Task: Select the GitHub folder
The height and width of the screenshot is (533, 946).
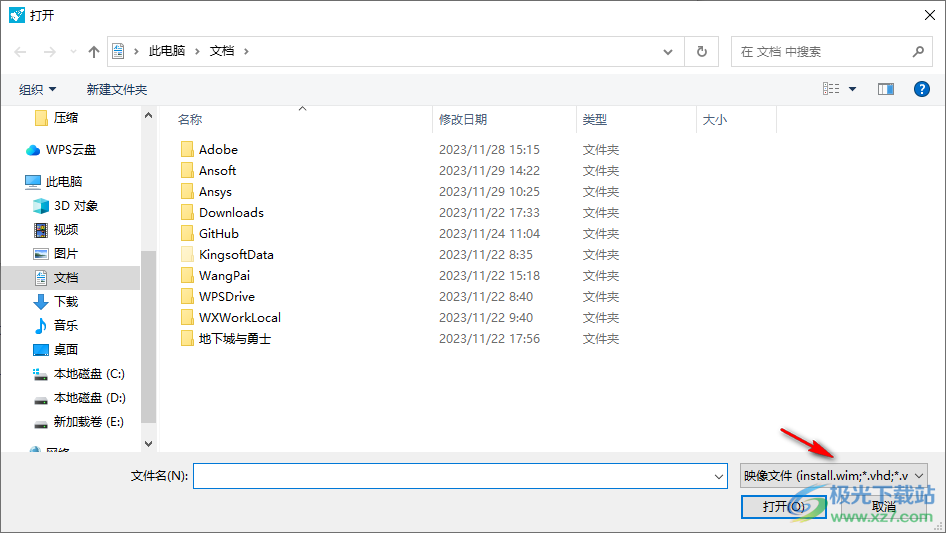Action: 219,234
